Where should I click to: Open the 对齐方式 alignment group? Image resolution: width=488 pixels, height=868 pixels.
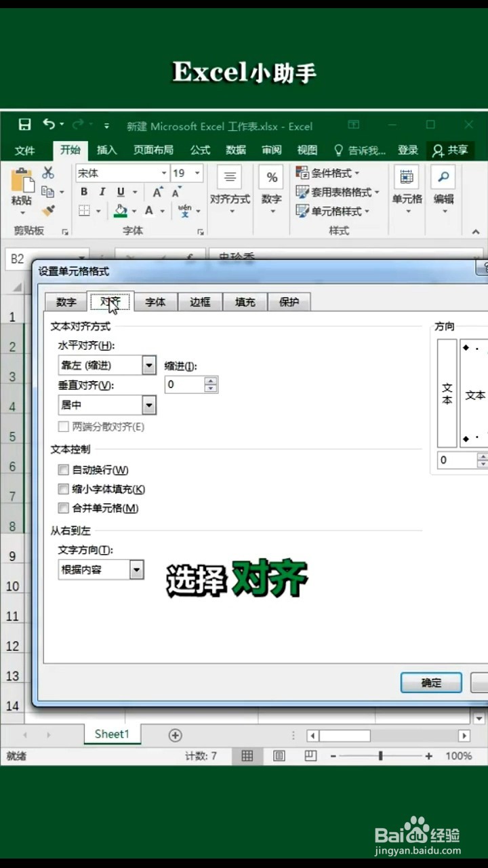230,190
